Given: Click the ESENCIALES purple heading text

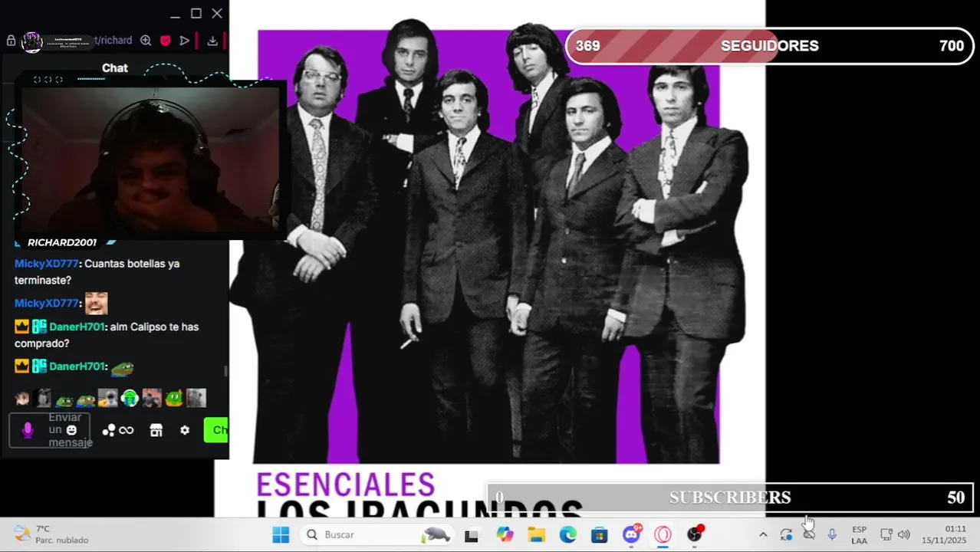Looking at the screenshot, I should 345,485.
